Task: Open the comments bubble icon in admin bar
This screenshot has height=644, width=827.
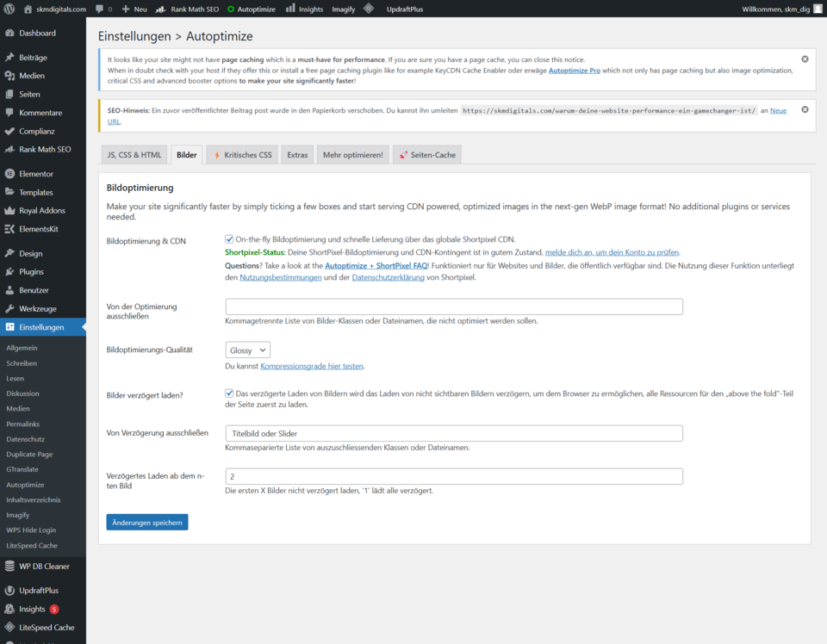Action: click(x=100, y=9)
